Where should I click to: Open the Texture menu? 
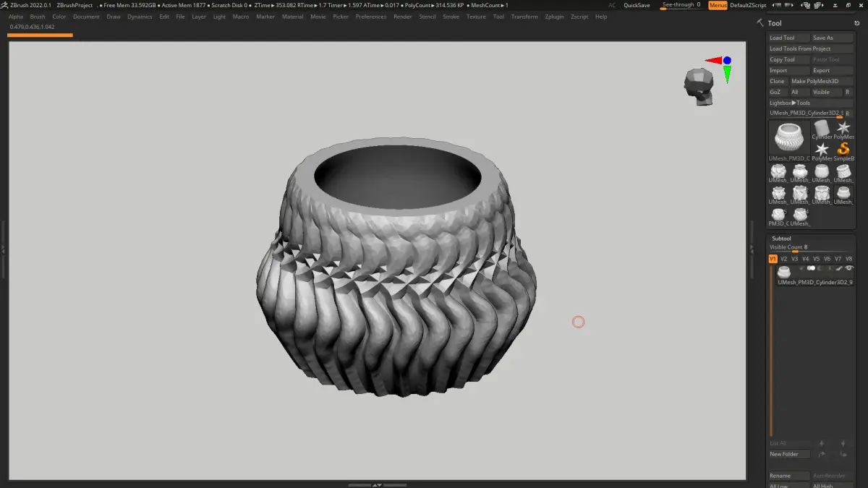476,17
